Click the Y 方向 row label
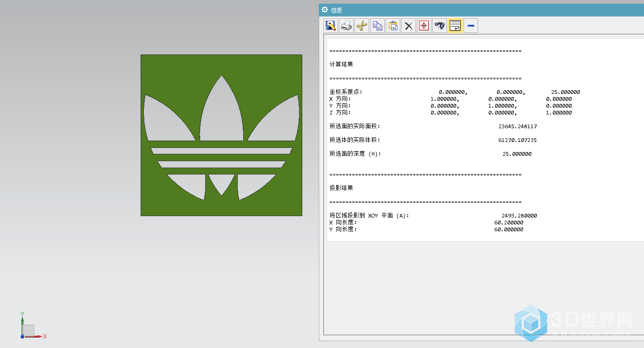The height and width of the screenshot is (348, 644). pos(340,106)
